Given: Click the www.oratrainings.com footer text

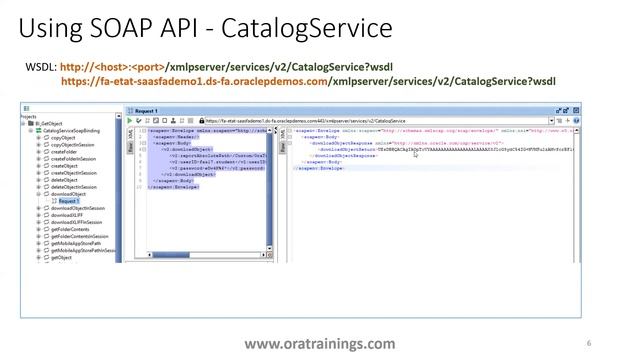Looking at the screenshot, I should pyautogui.click(x=320, y=344).
